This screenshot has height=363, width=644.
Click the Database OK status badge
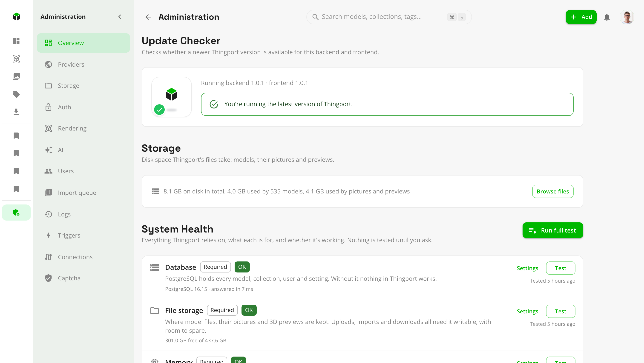(242, 267)
